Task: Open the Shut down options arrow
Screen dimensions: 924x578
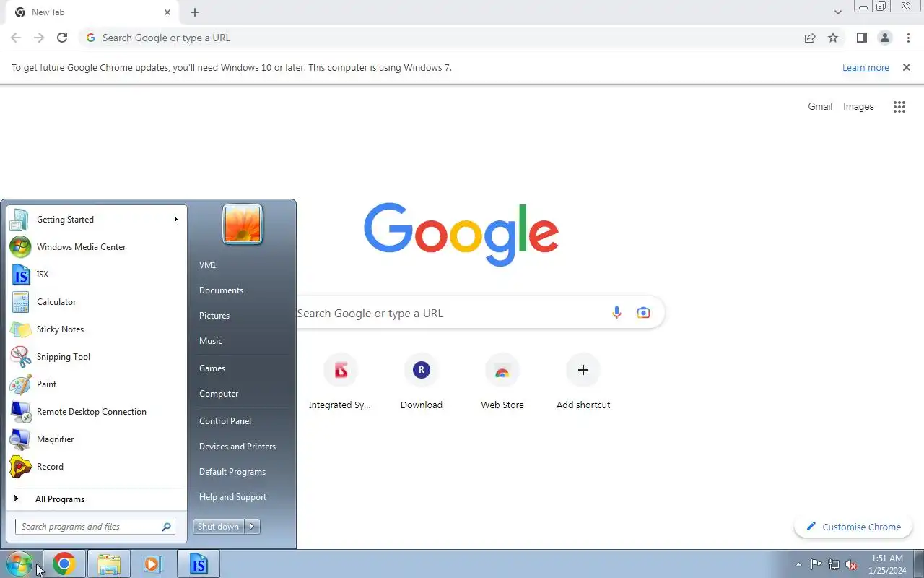Action: pos(252,527)
